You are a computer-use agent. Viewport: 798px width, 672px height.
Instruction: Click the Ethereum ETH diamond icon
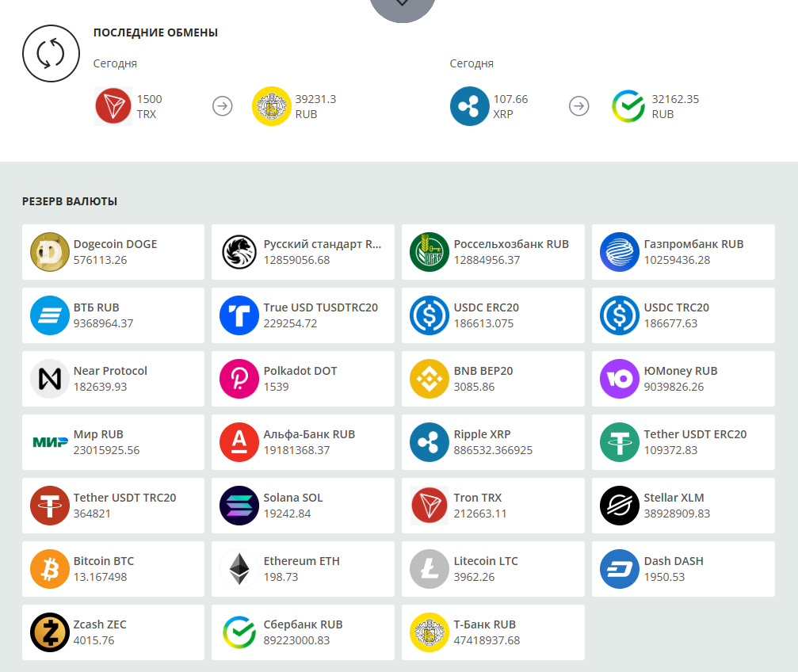pyautogui.click(x=239, y=569)
